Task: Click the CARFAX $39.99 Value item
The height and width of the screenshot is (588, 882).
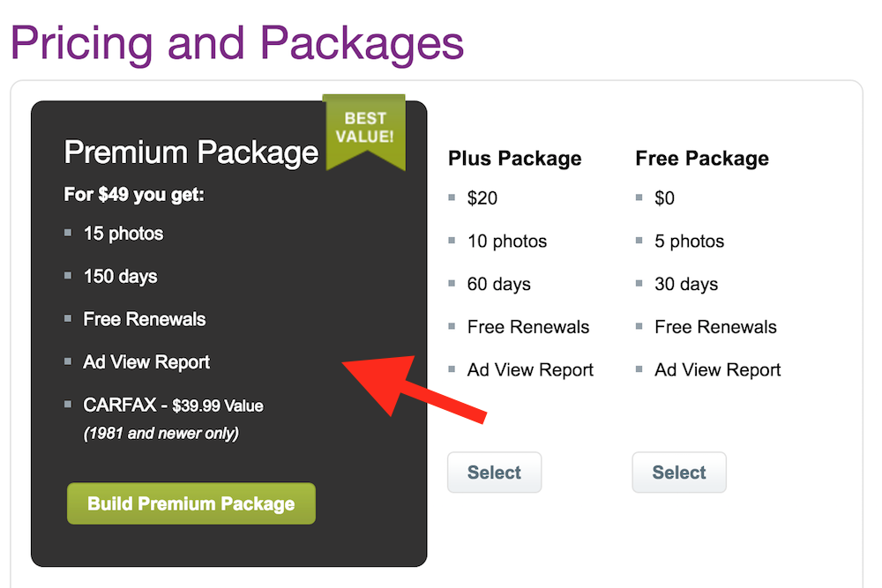Action: 173,405
